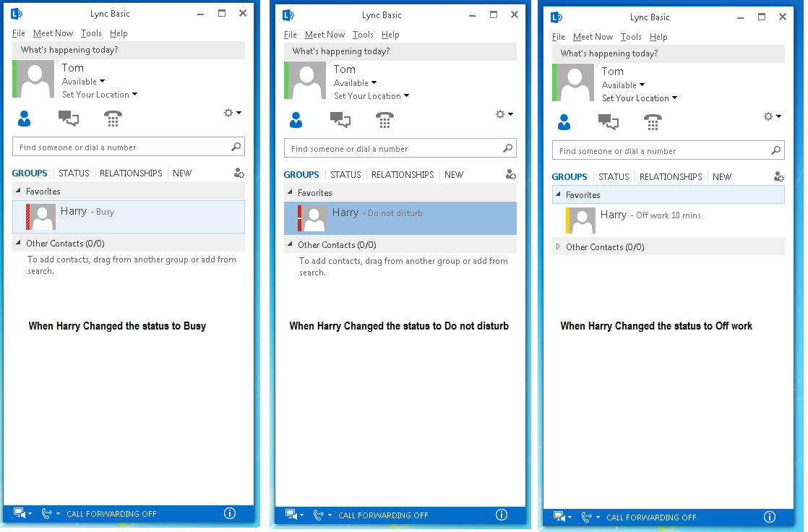Click CALL FORWARDING OFF in the Harry Busy window
The height and width of the screenshot is (532, 808).
click(x=111, y=514)
